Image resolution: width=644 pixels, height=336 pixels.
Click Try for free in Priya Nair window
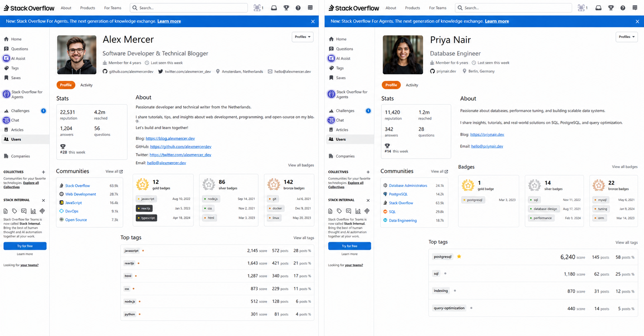(x=350, y=246)
